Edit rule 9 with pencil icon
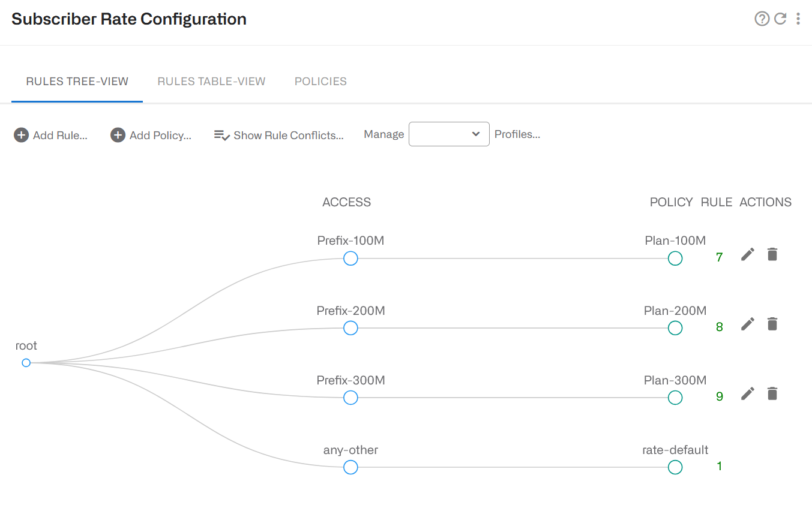This screenshot has height=508, width=812. [x=747, y=394]
